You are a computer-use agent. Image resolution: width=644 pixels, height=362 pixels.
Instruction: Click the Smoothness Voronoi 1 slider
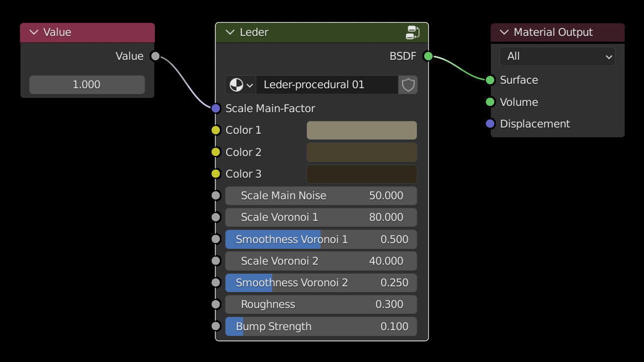coord(321,240)
